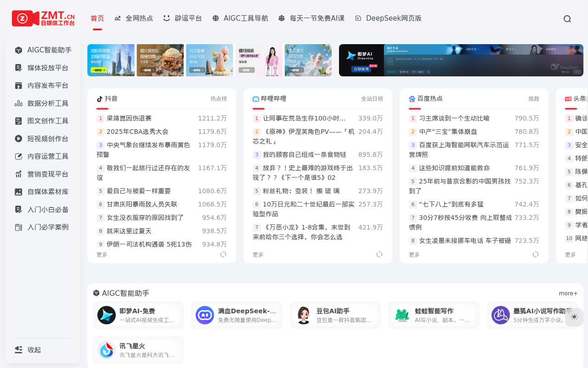Click the 短视频创作台 play icon

coord(18,138)
